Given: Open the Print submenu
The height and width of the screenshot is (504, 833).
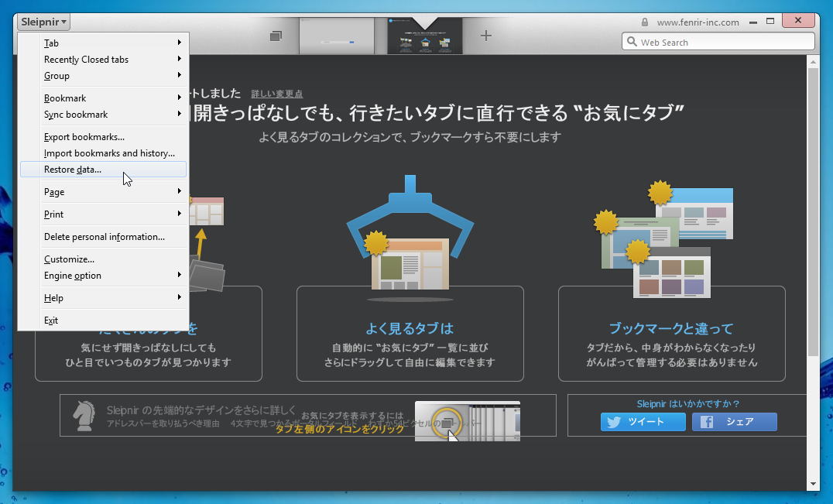Looking at the screenshot, I should coord(104,214).
